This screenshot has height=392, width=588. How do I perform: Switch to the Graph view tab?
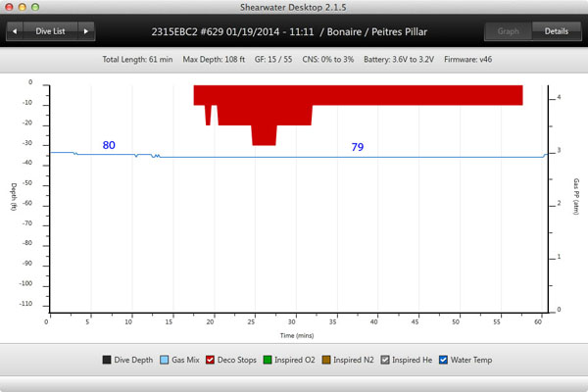tap(509, 31)
